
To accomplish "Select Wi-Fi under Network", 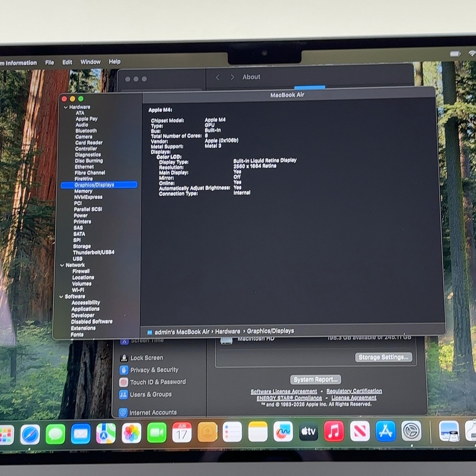I will 78,290.
